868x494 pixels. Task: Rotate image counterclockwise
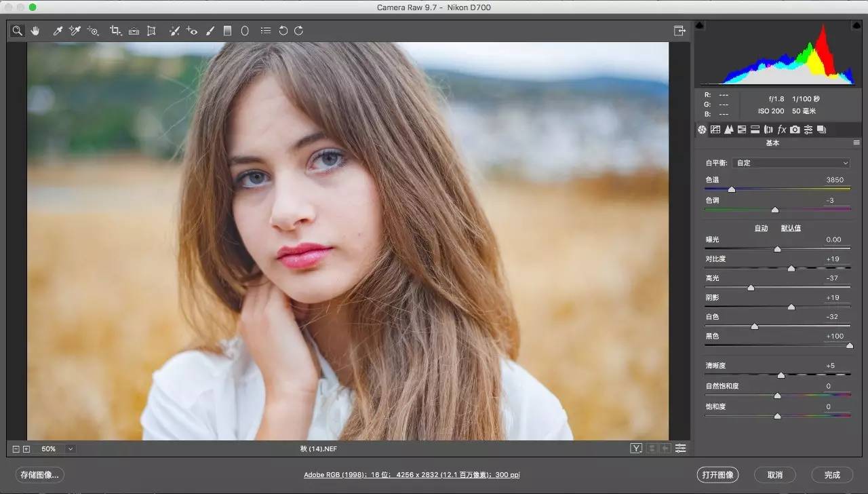[283, 31]
